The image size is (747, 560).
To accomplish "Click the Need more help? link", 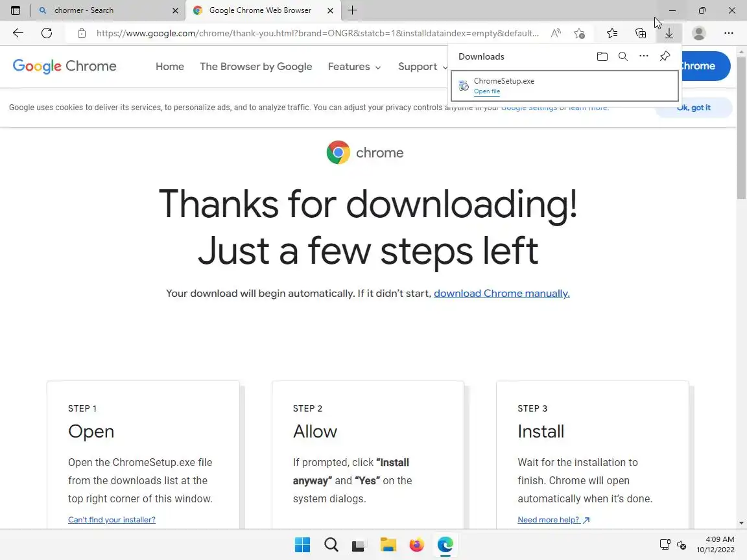I will 554,520.
